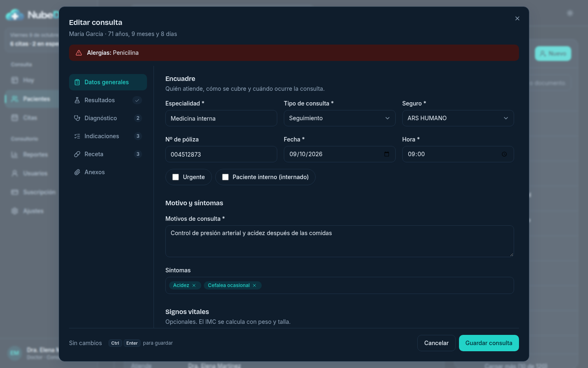Click the Receta pill icon
This screenshot has height=368, width=588.
[x=77, y=154]
